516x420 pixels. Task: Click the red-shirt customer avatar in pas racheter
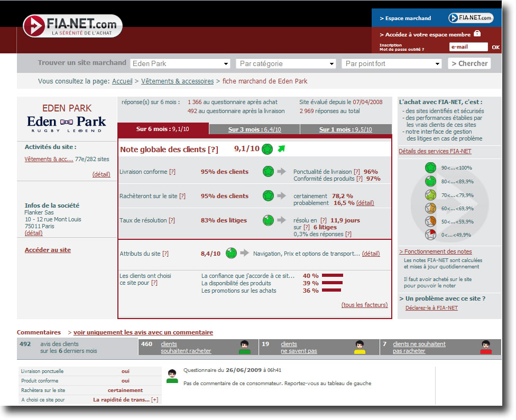(x=486, y=347)
